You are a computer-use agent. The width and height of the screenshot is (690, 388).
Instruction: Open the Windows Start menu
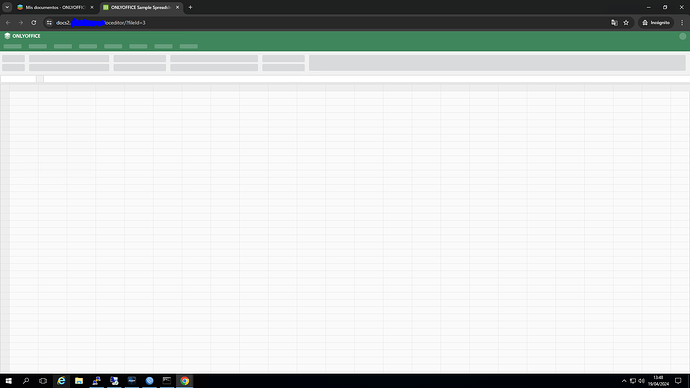coord(8,381)
